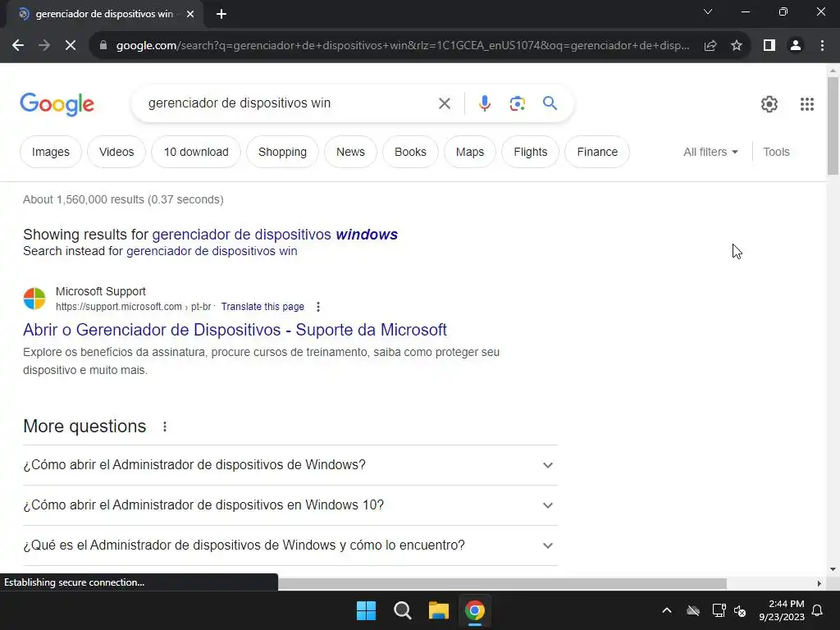Click corrected query gerenciador de dispositivos windows
Screen dimensions: 840x630
point(275,235)
